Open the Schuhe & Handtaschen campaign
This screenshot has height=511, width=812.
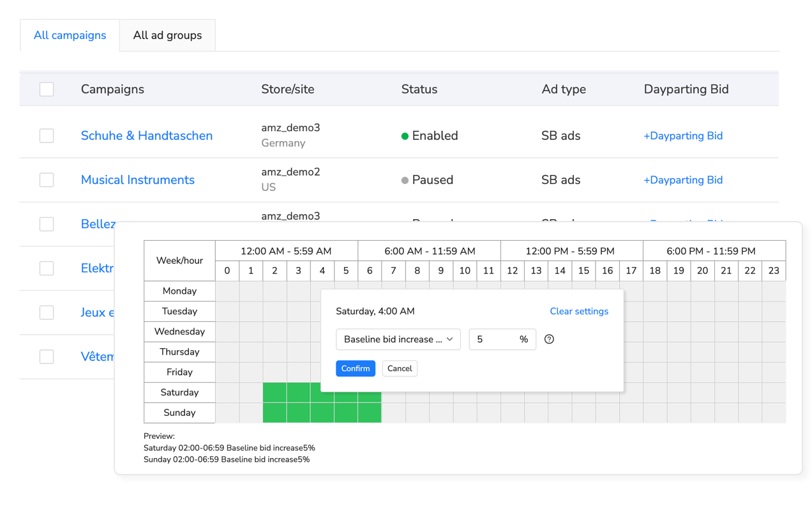[146, 135]
